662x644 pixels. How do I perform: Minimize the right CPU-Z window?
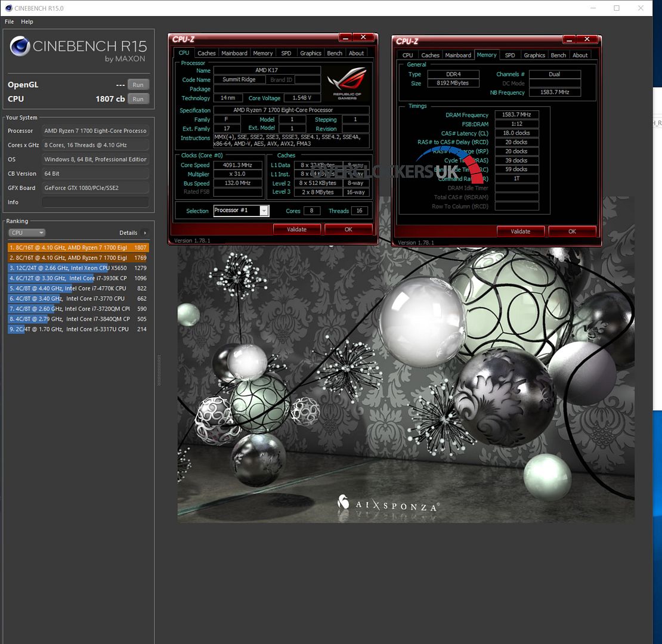569,40
